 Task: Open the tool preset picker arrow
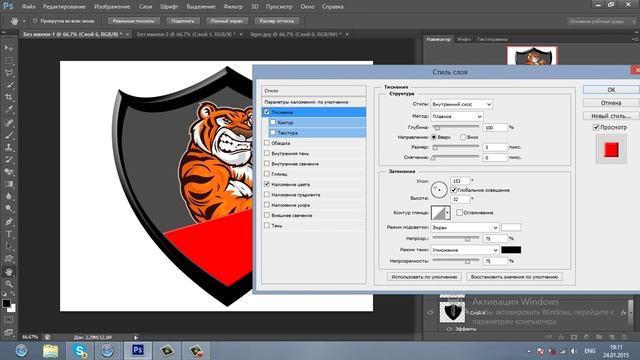[24, 21]
